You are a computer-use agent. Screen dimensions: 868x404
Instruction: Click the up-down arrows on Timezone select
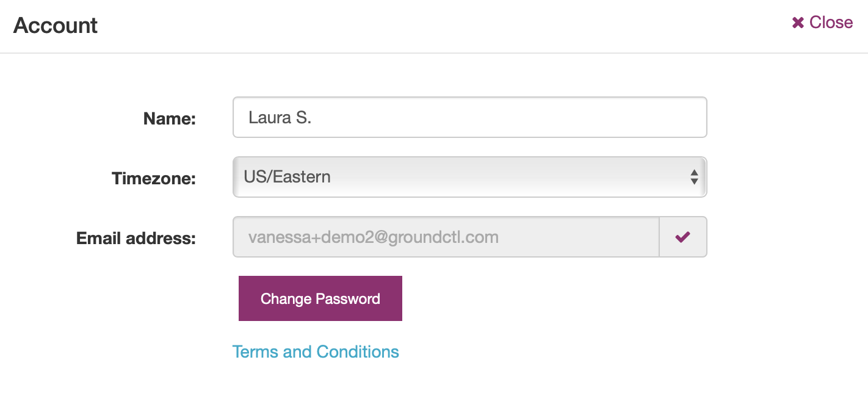point(694,177)
